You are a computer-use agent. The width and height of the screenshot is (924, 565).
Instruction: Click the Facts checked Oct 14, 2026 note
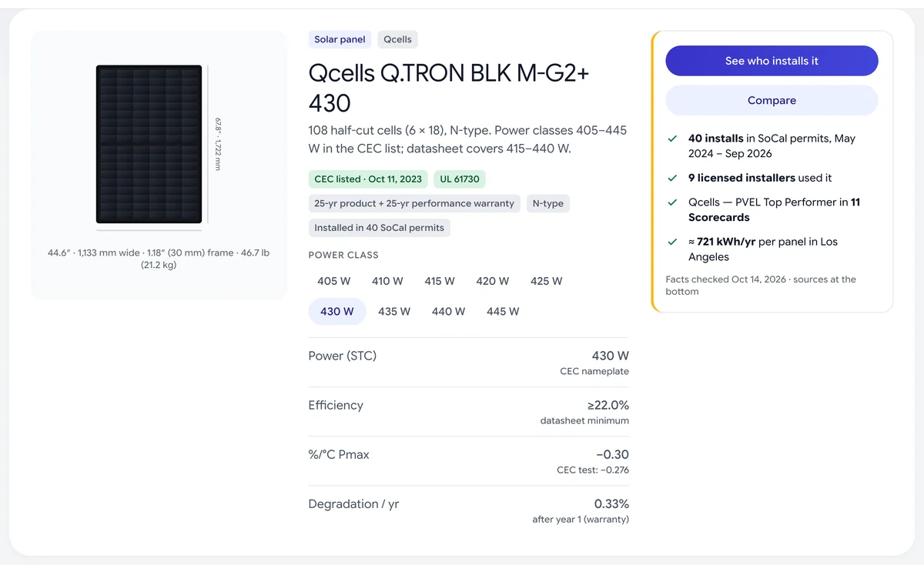pyautogui.click(x=761, y=286)
